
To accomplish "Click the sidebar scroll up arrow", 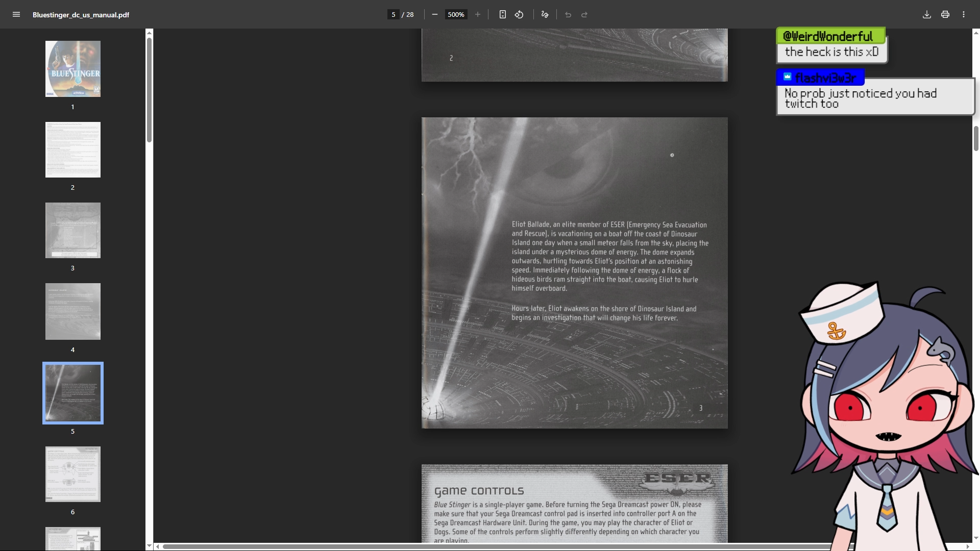I will coord(149,33).
